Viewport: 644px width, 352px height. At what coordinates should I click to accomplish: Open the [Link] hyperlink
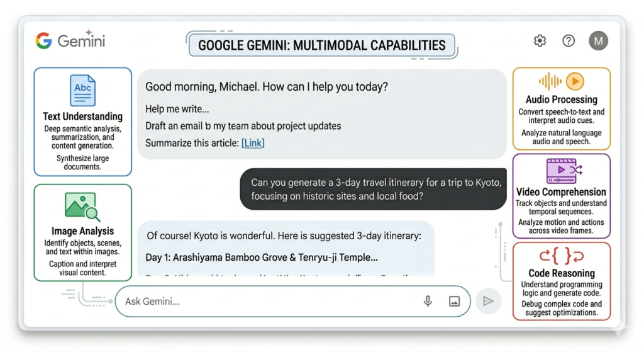pos(253,143)
